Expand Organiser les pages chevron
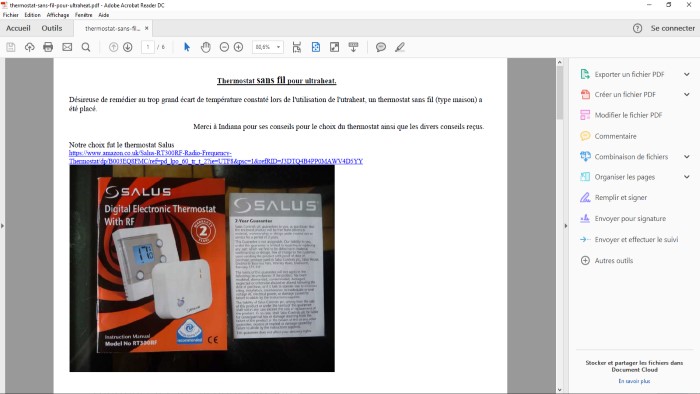700x394 pixels. (687, 177)
